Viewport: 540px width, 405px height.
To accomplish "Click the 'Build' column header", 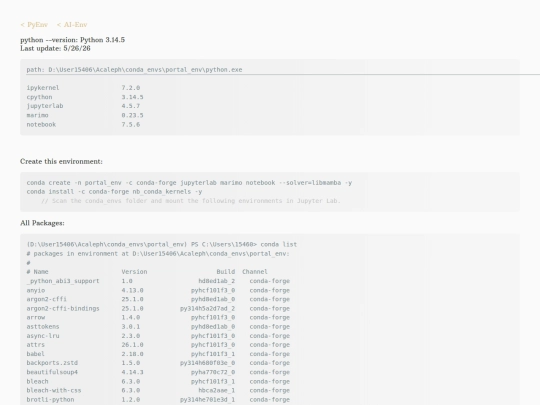I will point(226,272).
